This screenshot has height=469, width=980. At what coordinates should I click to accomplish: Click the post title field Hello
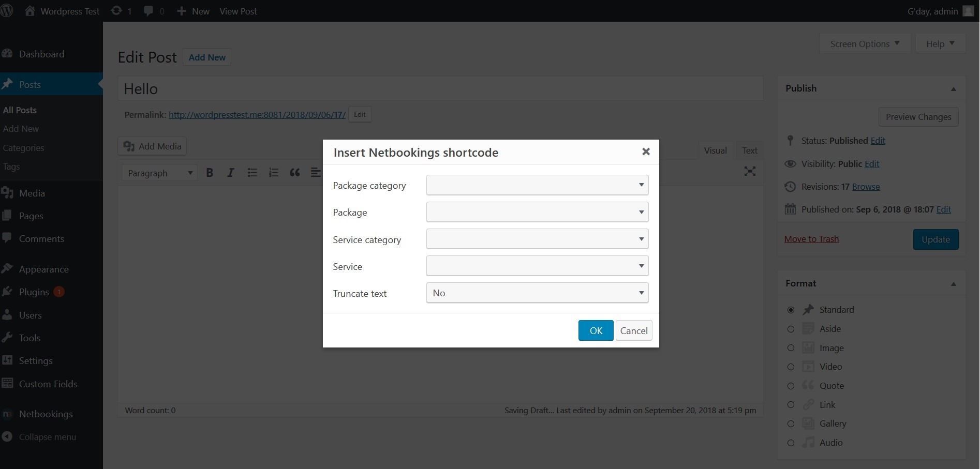(440, 88)
